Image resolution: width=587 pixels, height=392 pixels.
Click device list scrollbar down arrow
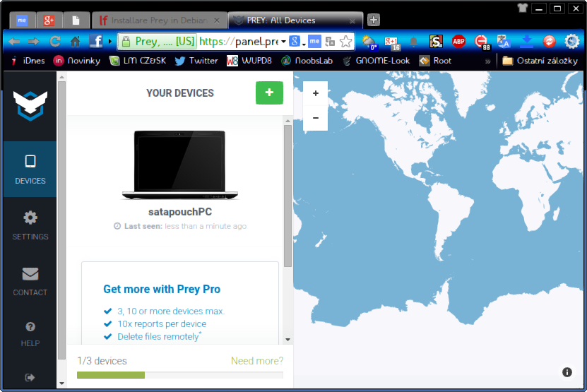click(287, 340)
